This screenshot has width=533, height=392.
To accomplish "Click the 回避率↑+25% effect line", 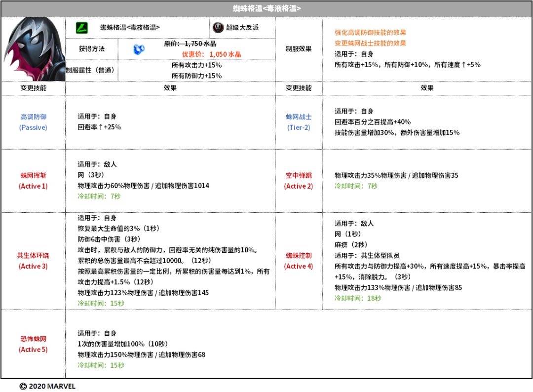I will pyautogui.click(x=99, y=127).
